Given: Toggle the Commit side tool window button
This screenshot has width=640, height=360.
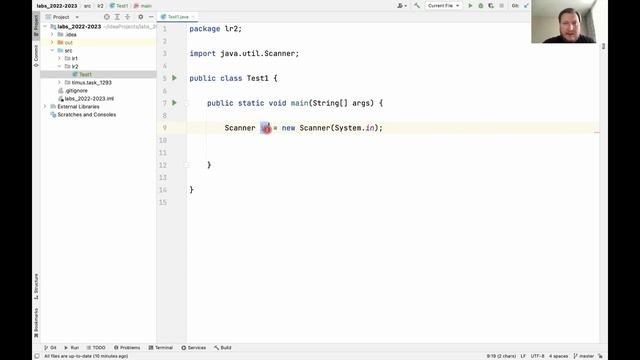Looking at the screenshot, I should [x=36, y=55].
